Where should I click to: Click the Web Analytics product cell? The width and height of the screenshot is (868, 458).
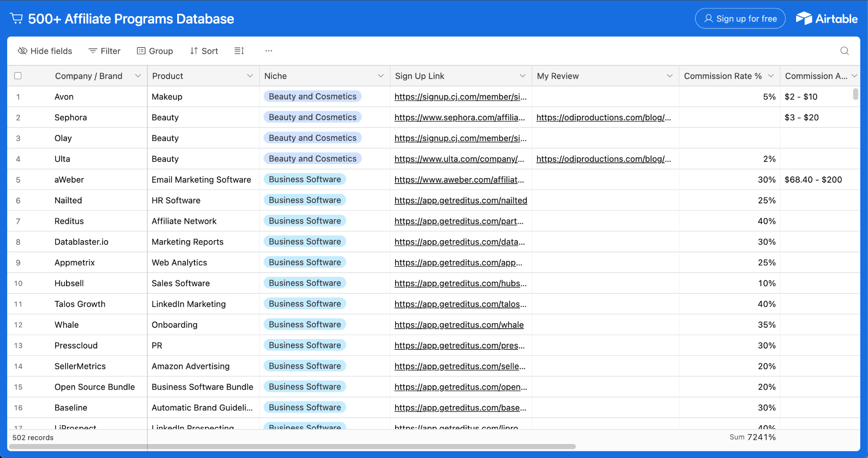tap(203, 263)
